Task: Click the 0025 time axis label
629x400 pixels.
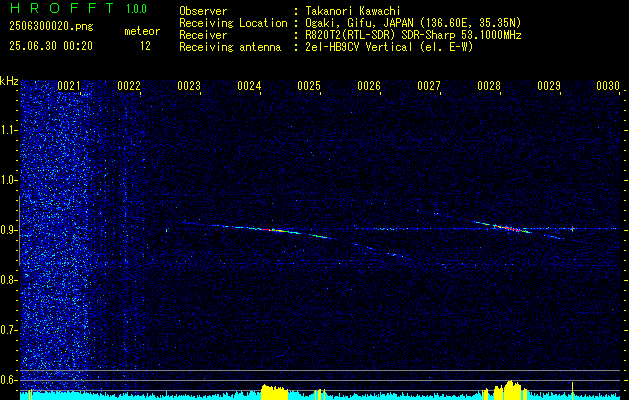Action: coord(308,85)
